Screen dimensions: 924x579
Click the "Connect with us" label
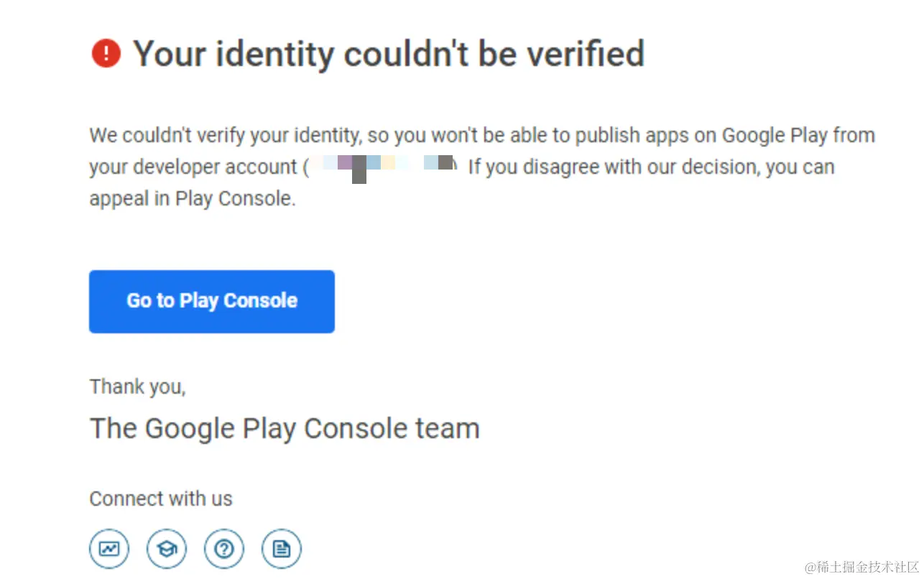click(160, 499)
